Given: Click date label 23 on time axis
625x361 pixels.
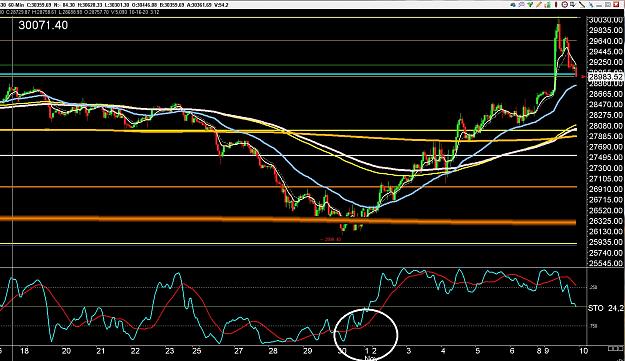Looking at the screenshot, I should (x=170, y=351).
